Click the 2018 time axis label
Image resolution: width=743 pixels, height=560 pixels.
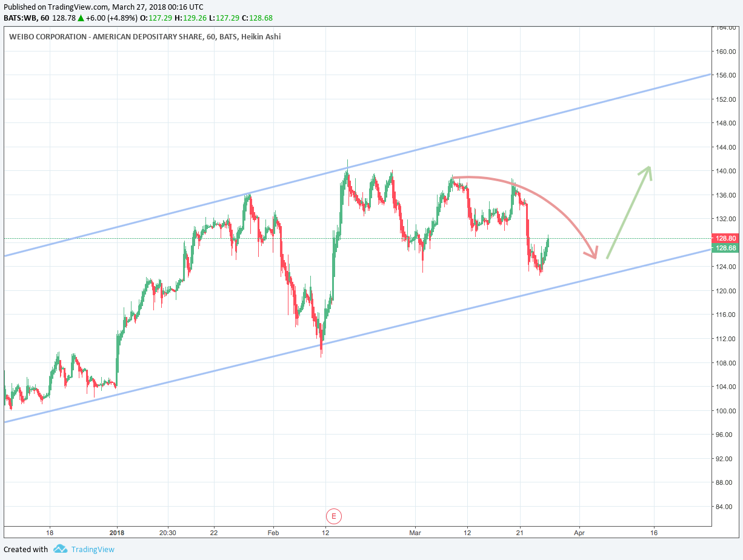click(x=117, y=533)
